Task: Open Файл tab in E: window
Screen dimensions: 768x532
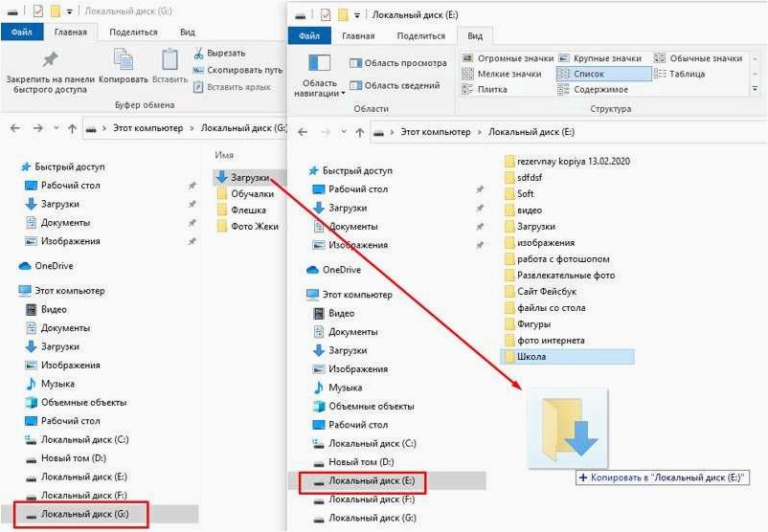Action: (x=309, y=36)
